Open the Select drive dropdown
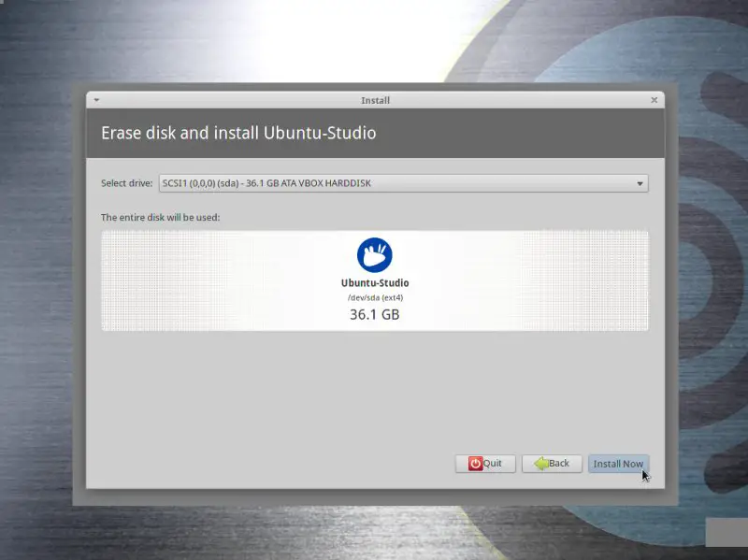 (403, 183)
